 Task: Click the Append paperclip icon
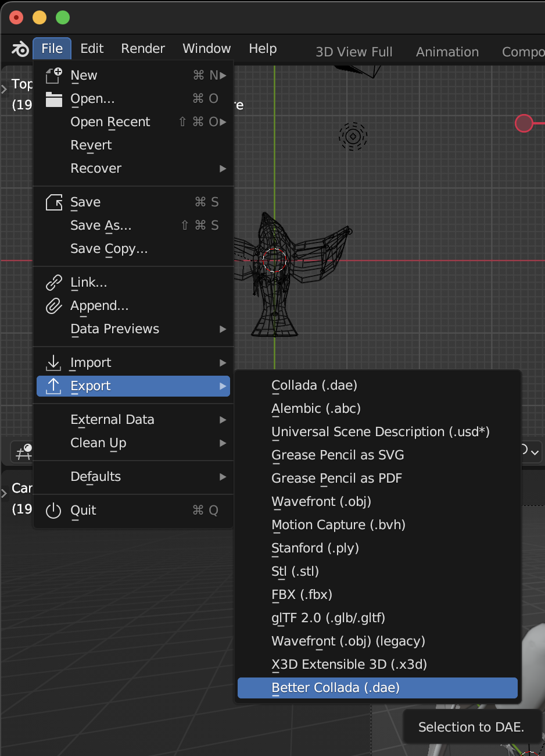point(53,306)
